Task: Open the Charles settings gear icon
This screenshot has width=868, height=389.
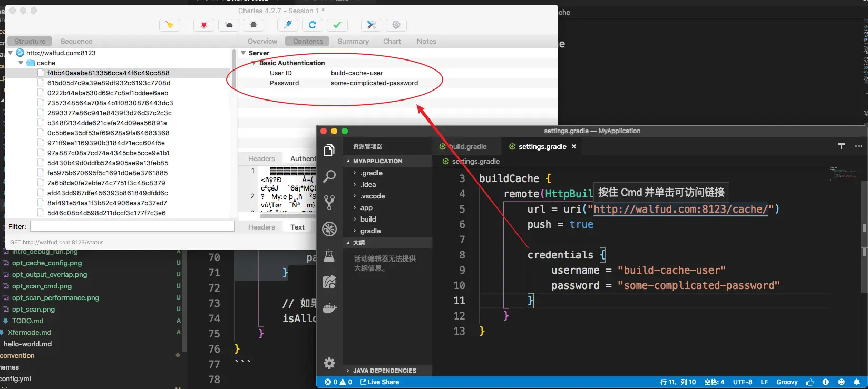Action: click(396, 25)
